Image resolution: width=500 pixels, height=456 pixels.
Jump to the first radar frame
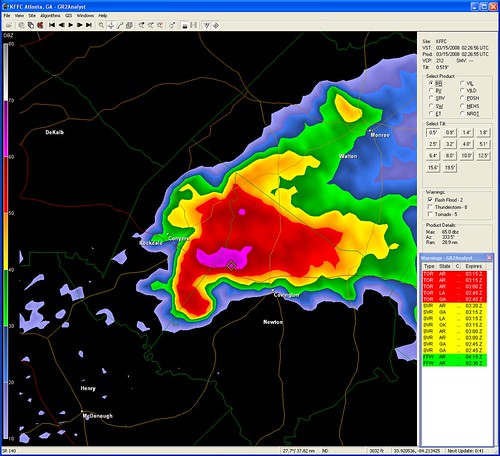point(52,25)
